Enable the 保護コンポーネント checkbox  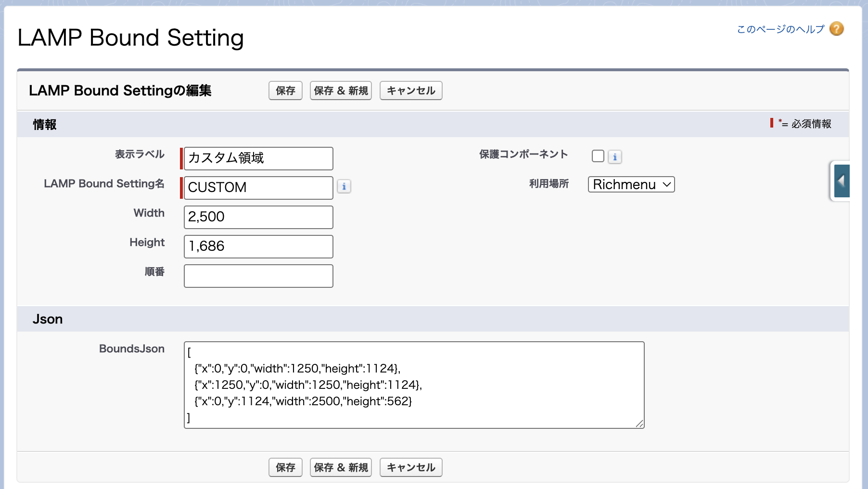pyautogui.click(x=598, y=156)
